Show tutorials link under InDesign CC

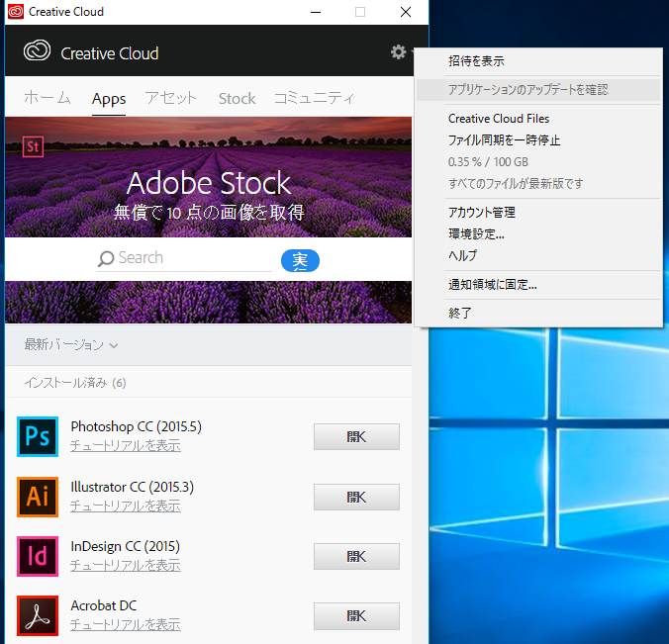click(x=126, y=566)
